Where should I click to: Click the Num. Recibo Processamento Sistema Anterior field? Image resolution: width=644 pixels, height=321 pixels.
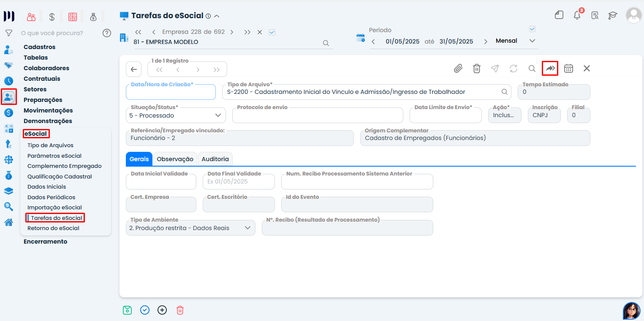[x=357, y=181]
